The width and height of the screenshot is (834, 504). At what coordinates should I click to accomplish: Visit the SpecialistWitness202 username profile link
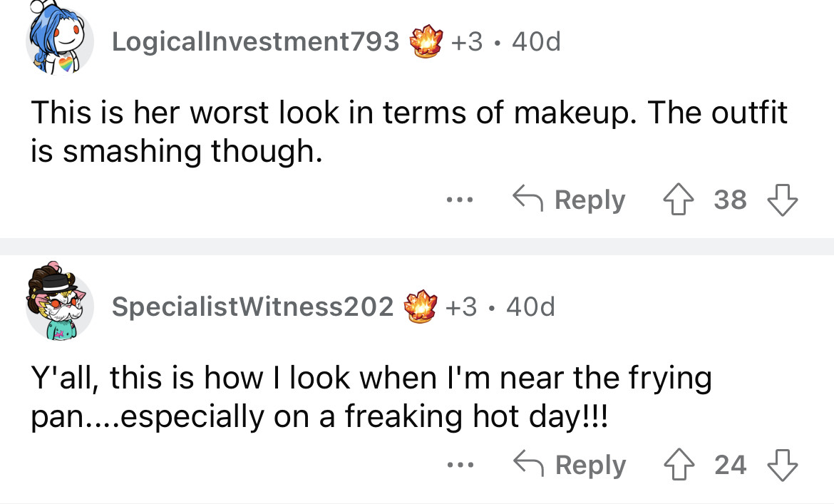click(252, 307)
